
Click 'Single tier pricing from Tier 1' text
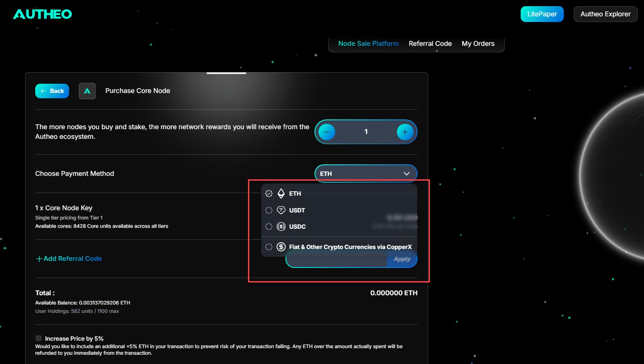tap(69, 218)
